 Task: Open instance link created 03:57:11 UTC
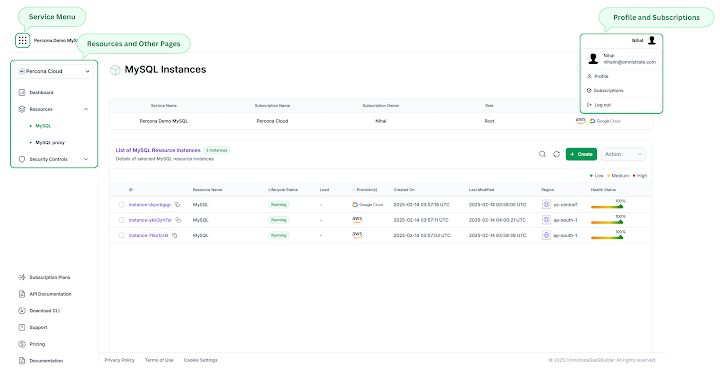pos(150,220)
